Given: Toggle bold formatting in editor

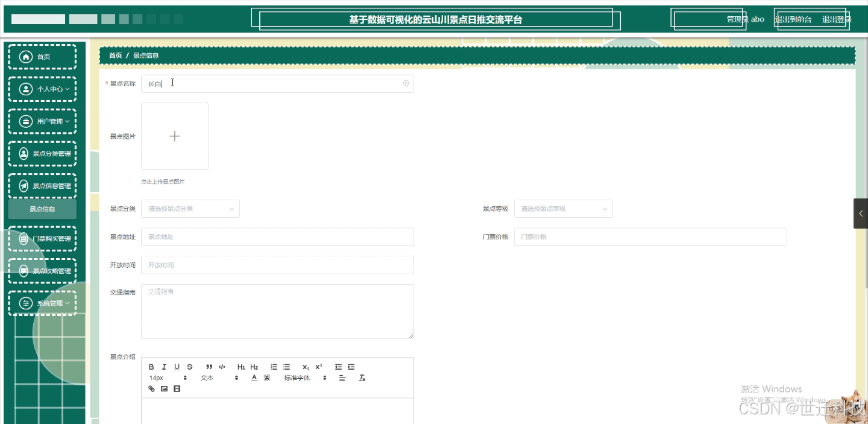Looking at the screenshot, I should [x=151, y=367].
